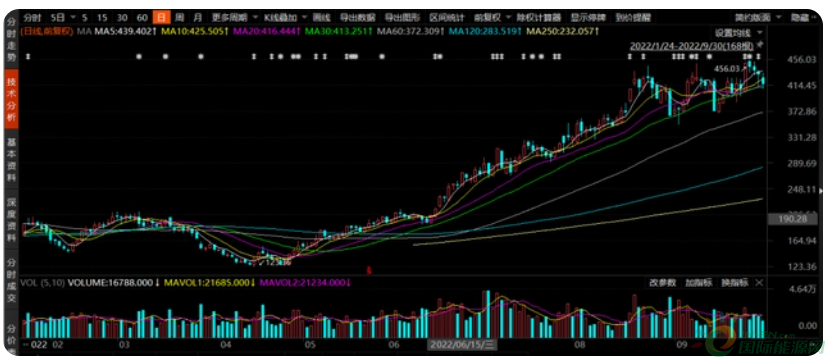
Task: Click the MAVOL1:21685.000 reading
Action: click(x=210, y=283)
